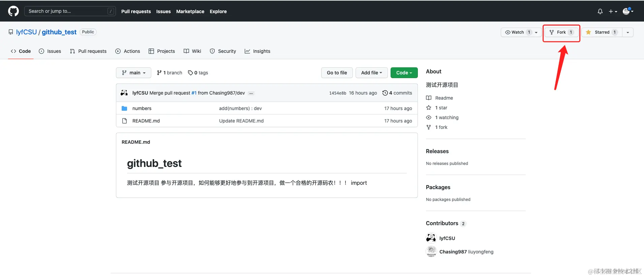Open the repository Pull requests tab
644x277 pixels.
point(88,51)
